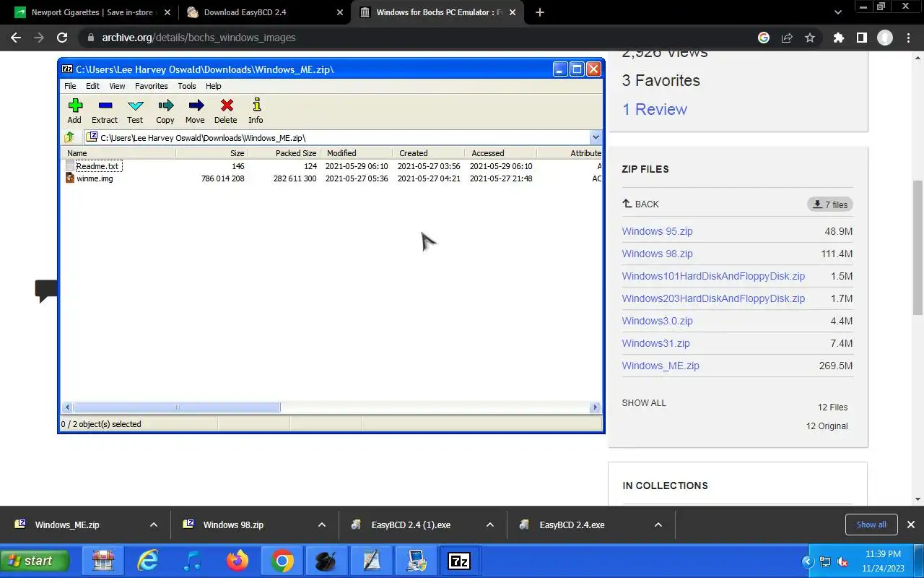Sort by the Name column header

tap(119, 153)
